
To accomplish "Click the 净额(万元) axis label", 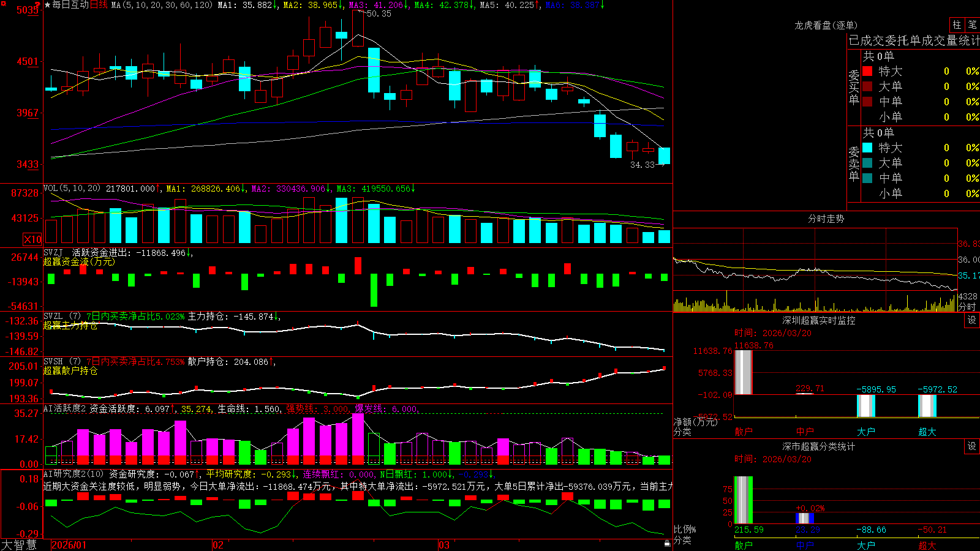I will 696,422.
